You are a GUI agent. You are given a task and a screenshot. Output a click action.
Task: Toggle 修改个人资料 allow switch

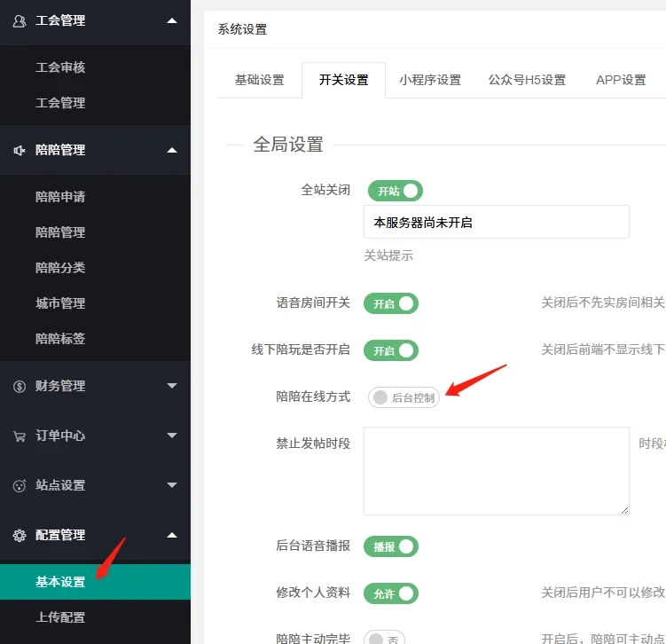click(391, 593)
